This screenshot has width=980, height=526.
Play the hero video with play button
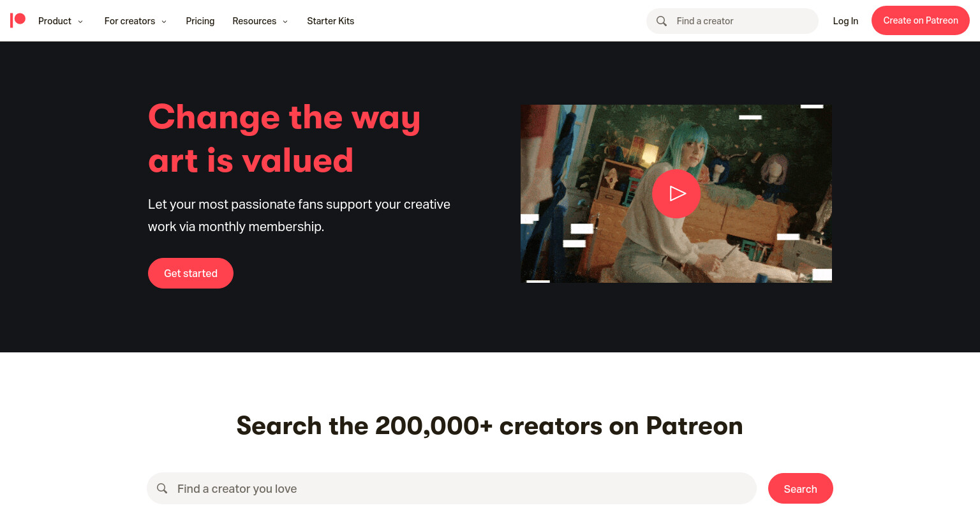(676, 193)
